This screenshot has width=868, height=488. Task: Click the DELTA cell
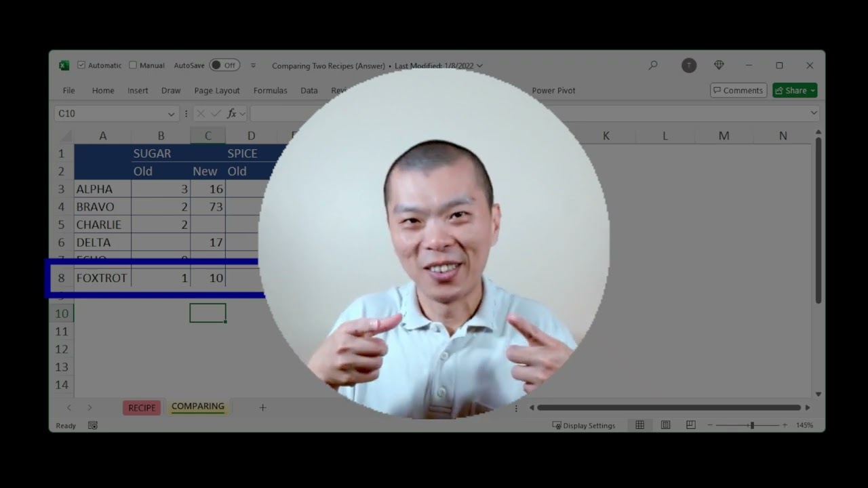tap(102, 242)
